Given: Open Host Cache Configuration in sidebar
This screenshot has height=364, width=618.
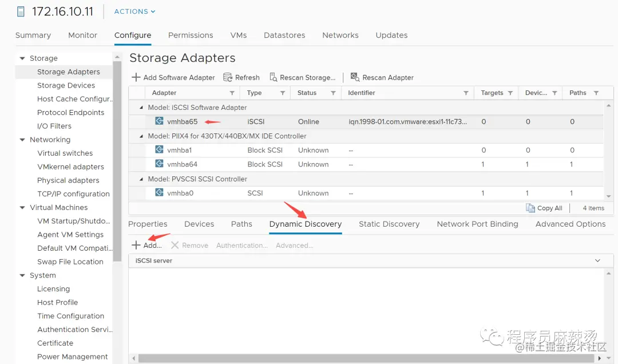Looking at the screenshot, I should coord(74,99).
